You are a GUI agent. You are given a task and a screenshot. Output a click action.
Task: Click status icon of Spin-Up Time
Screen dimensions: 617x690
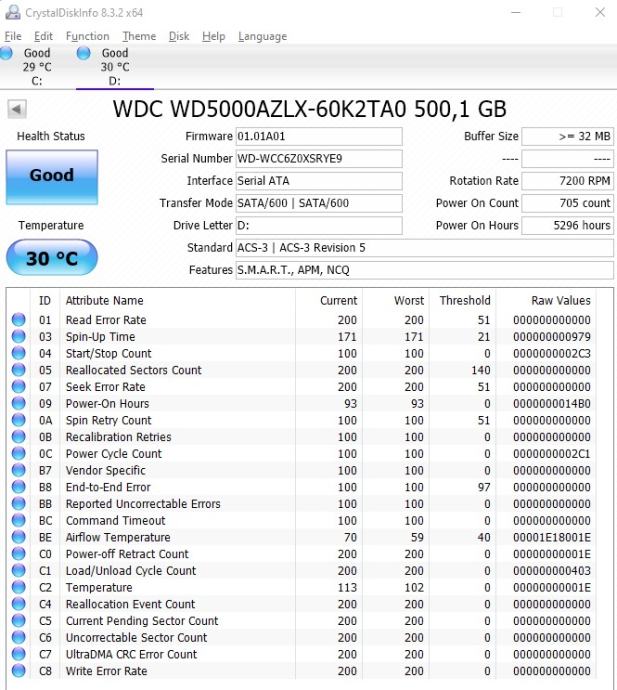pos(18,336)
